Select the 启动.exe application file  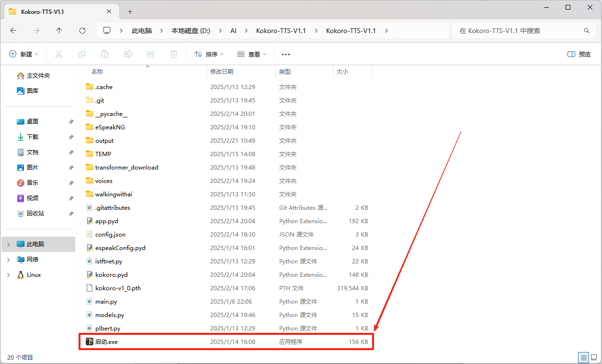[106, 342]
